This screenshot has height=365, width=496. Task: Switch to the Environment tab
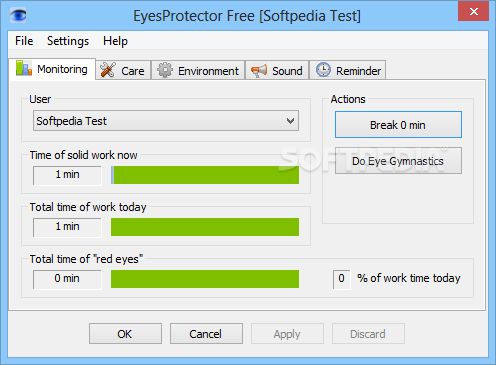point(198,70)
